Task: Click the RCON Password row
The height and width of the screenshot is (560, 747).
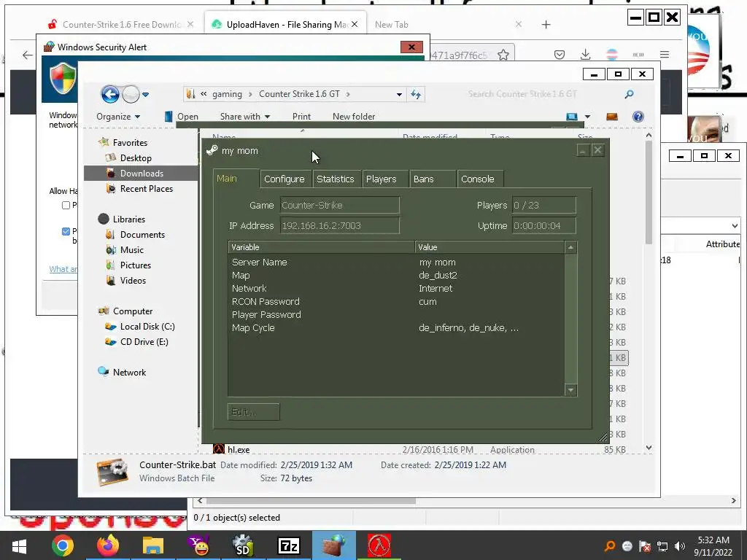Action: click(x=396, y=302)
